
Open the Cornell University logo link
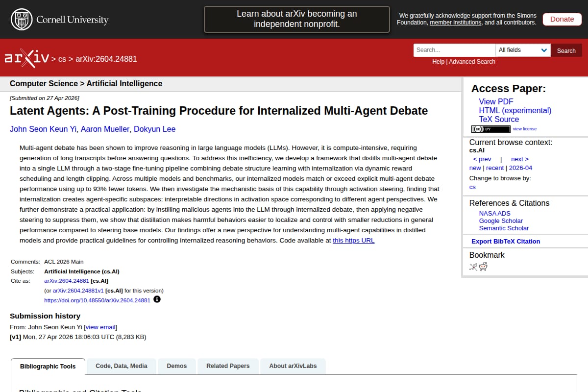pos(59,20)
